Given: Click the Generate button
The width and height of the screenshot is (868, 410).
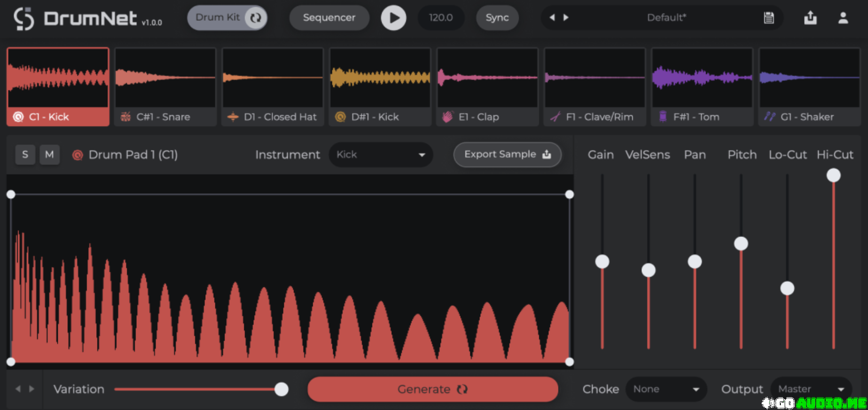Looking at the screenshot, I should (x=432, y=389).
